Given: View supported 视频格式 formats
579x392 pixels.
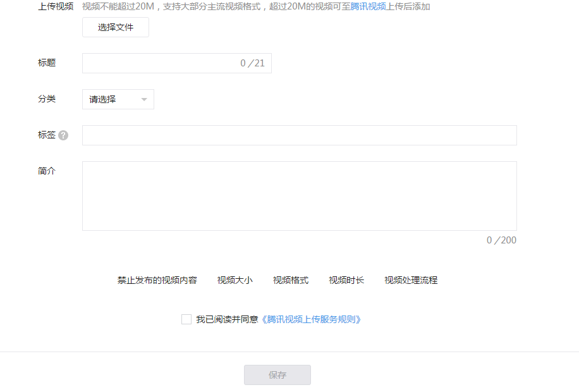Looking at the screenshot, I should 289,280.
